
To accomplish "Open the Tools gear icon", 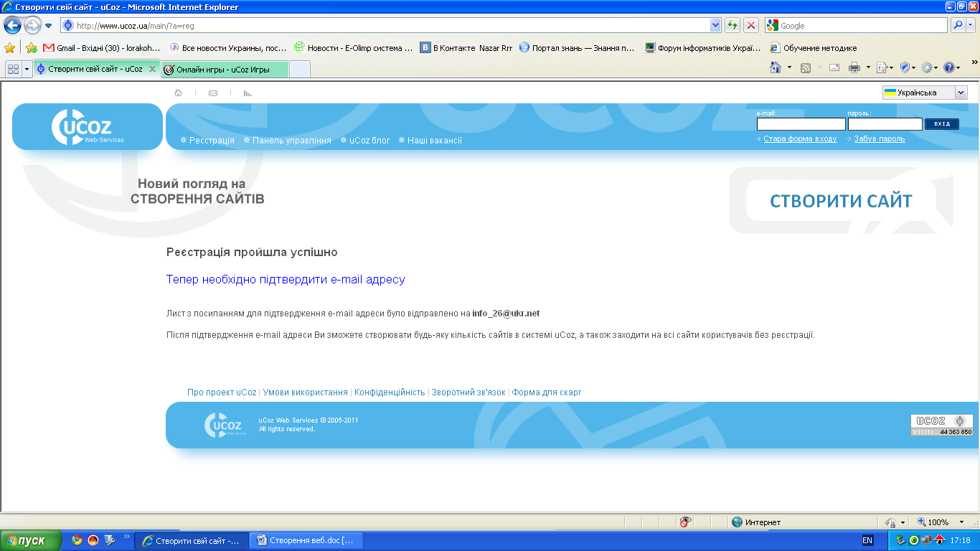I will point(927,67).
